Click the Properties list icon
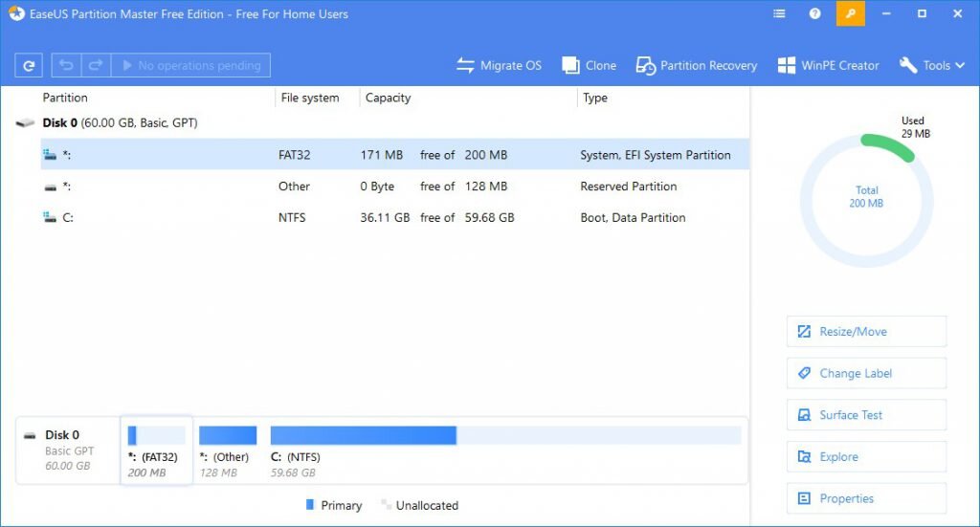Screen dimensions: 980x527 pyautogui.click(x=804, y=498)
